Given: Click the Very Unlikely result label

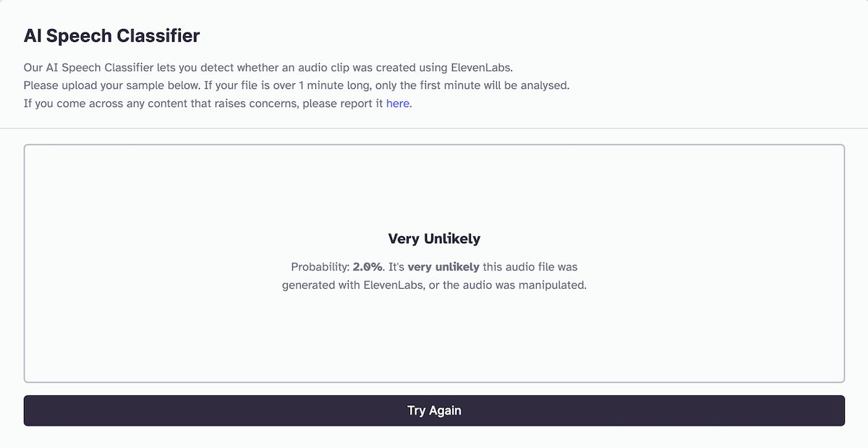Looking at the screenshot, I should pos(433,238).
